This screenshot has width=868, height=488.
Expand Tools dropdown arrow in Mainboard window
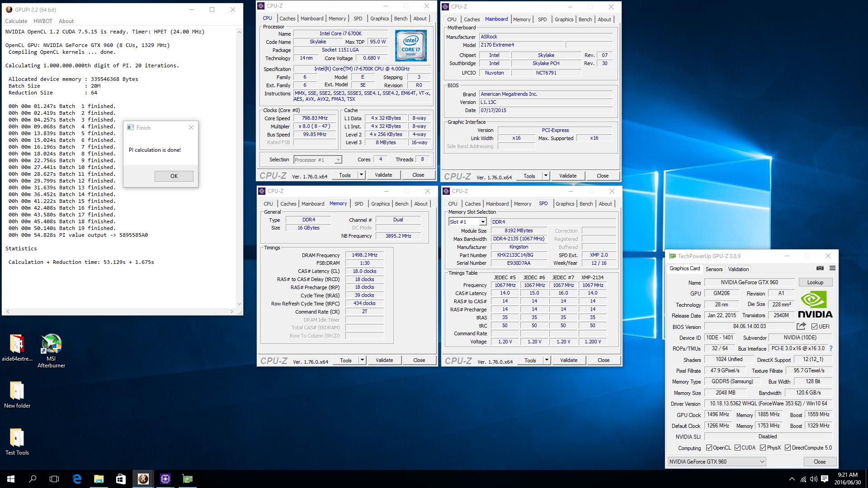[546, 176]
